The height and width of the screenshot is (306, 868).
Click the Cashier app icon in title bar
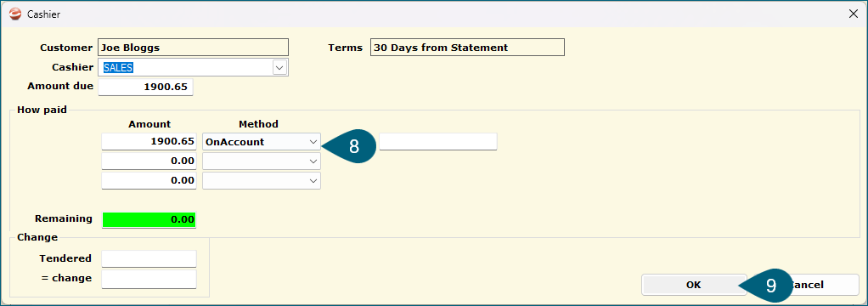click(16, 14)
